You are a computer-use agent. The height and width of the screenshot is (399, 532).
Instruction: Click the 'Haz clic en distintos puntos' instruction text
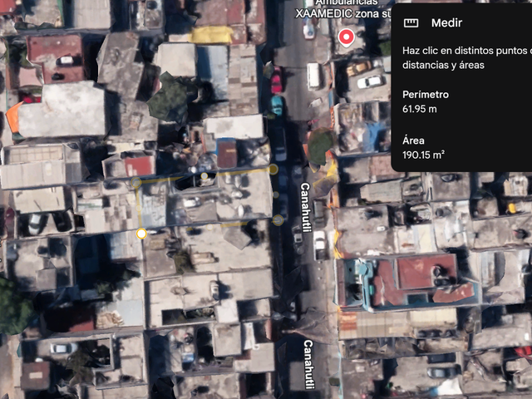tap(467, 57)
